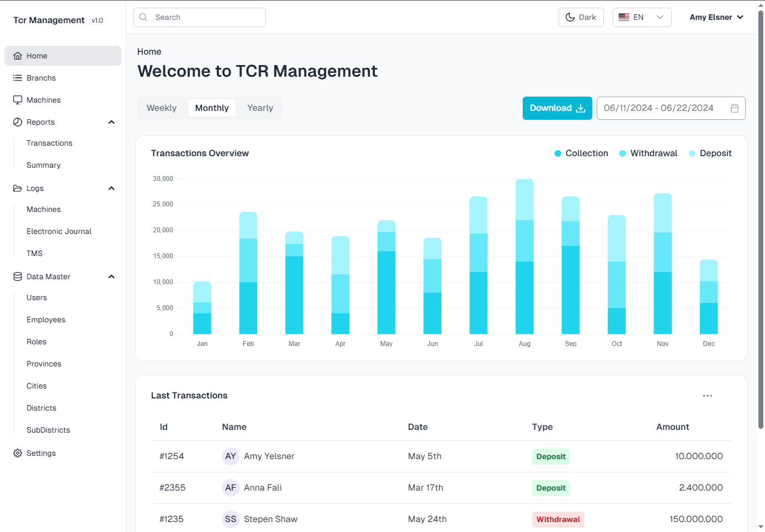The height and width of the screenshot is (532, 765).
Task: Toggle Collection series in chart legend
Action: pyautogui.click(x=581, y=153)
